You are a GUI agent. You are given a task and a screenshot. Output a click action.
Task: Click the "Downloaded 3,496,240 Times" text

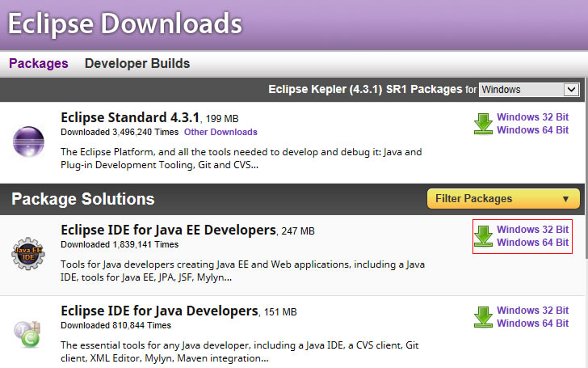120,132
